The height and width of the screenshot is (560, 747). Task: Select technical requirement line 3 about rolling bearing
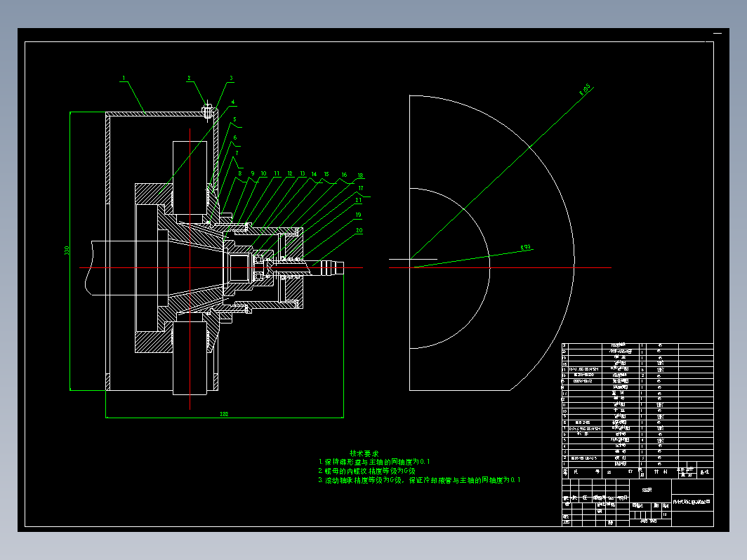pos(419,480)
